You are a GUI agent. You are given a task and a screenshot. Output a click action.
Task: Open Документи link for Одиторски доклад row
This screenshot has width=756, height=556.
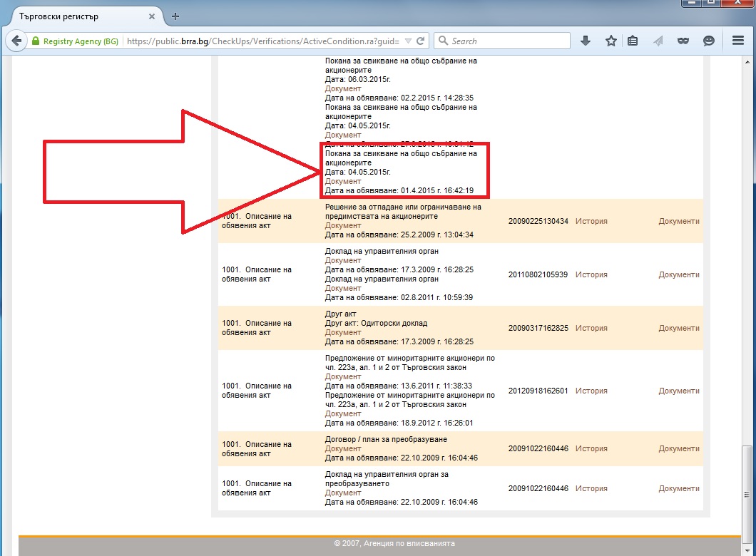pos(678,328)
